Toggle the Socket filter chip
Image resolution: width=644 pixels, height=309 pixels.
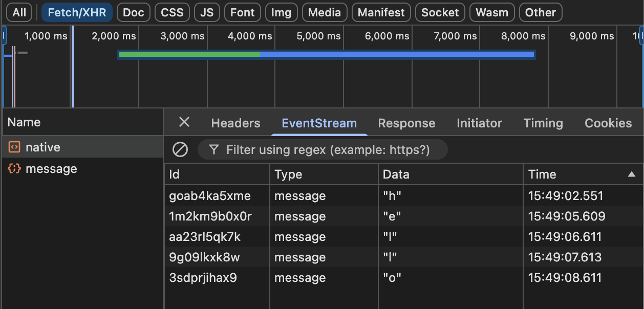[440, 12]
